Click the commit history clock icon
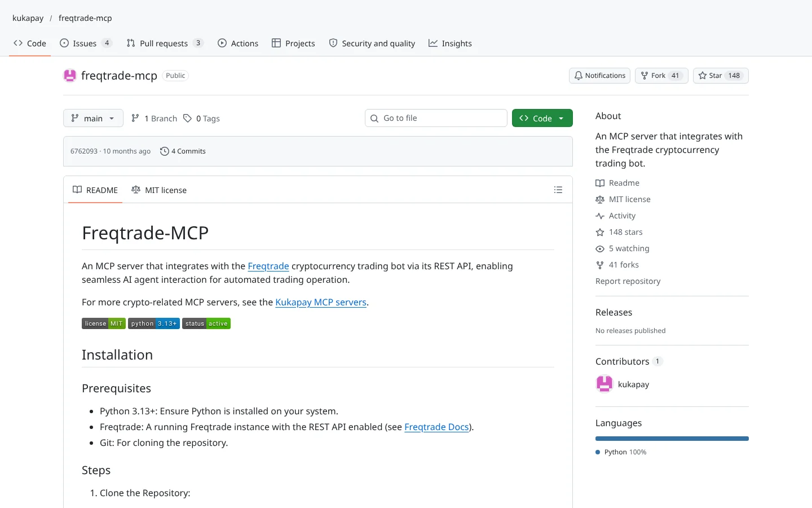 point(165,151)
